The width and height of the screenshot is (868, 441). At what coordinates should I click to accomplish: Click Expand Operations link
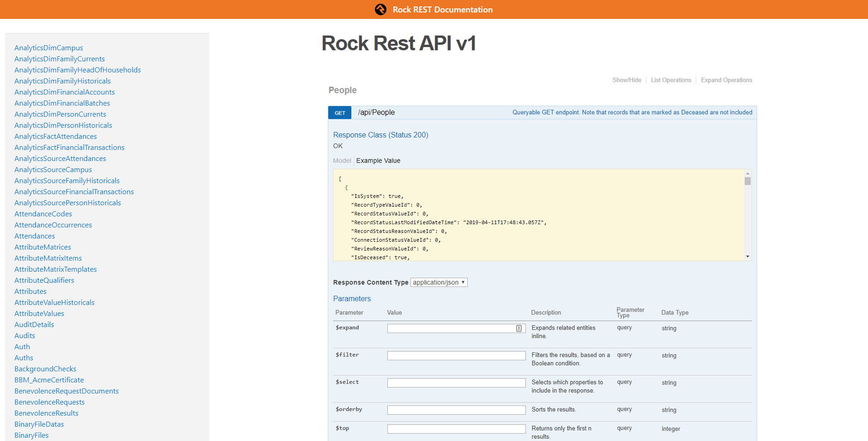pyautogui.click(x=726, y=80)
